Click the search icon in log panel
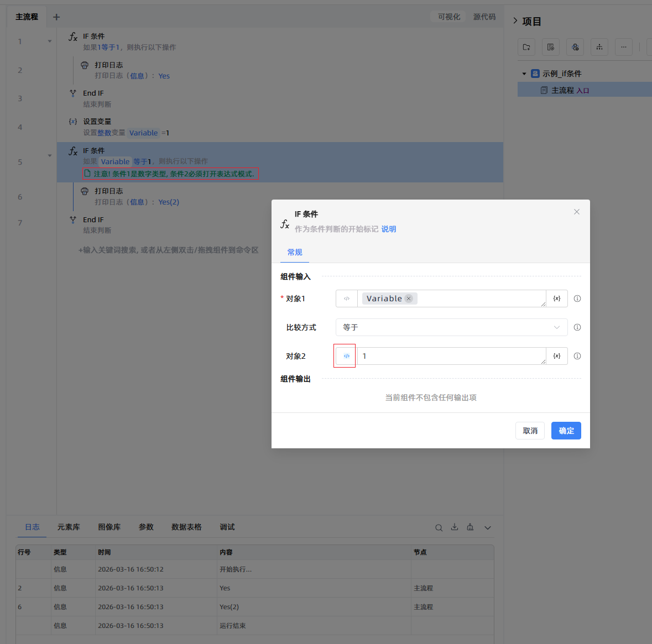 [439, 528]
